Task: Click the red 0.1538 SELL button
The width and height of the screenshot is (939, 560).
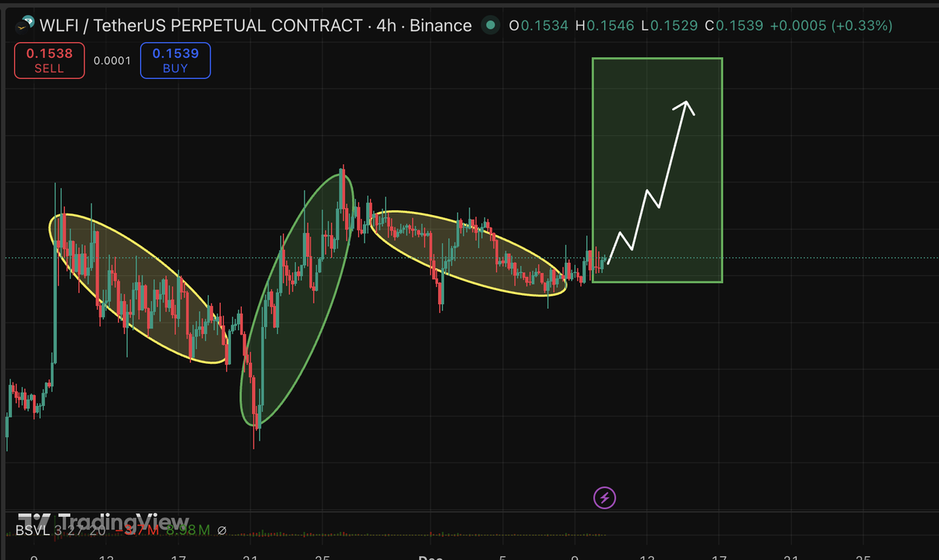Action: pyautogui.click(x=49, y=61)
